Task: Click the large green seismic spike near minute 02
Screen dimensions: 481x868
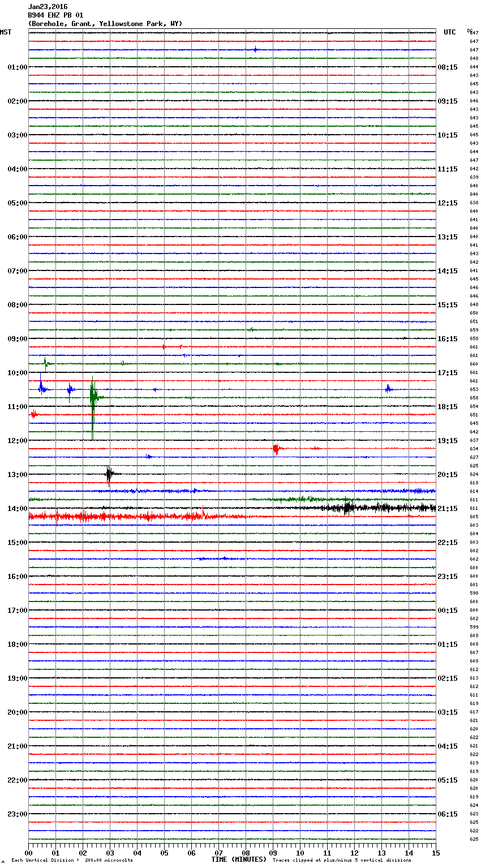Action: [93, 407]
